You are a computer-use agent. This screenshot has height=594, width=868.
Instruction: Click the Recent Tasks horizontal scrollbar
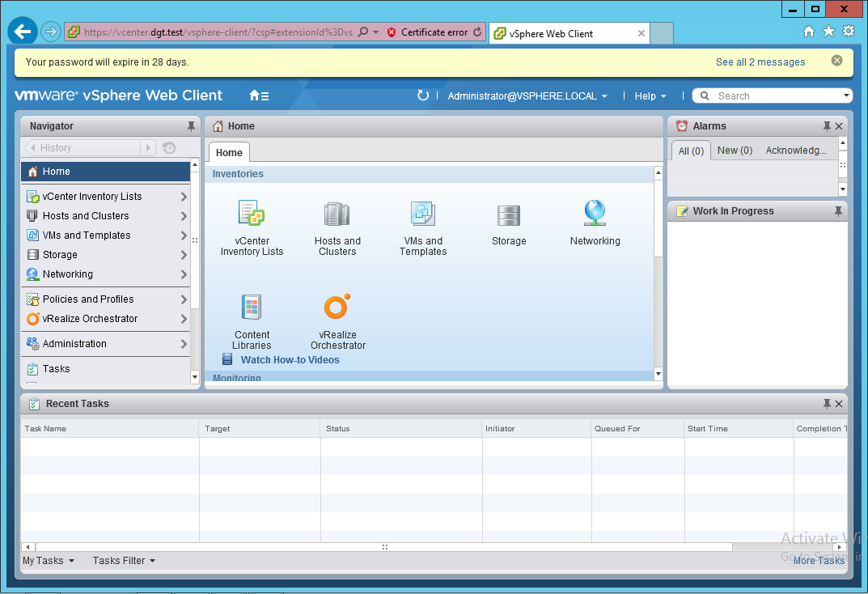[x=383, y=547]
